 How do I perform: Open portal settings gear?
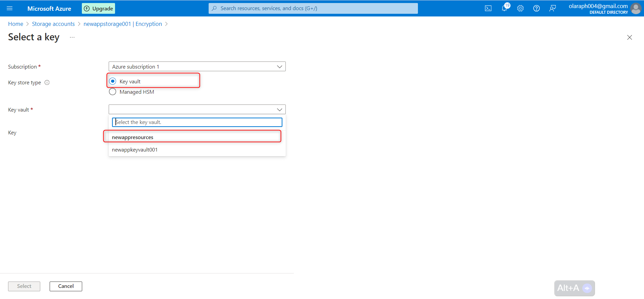520,8
